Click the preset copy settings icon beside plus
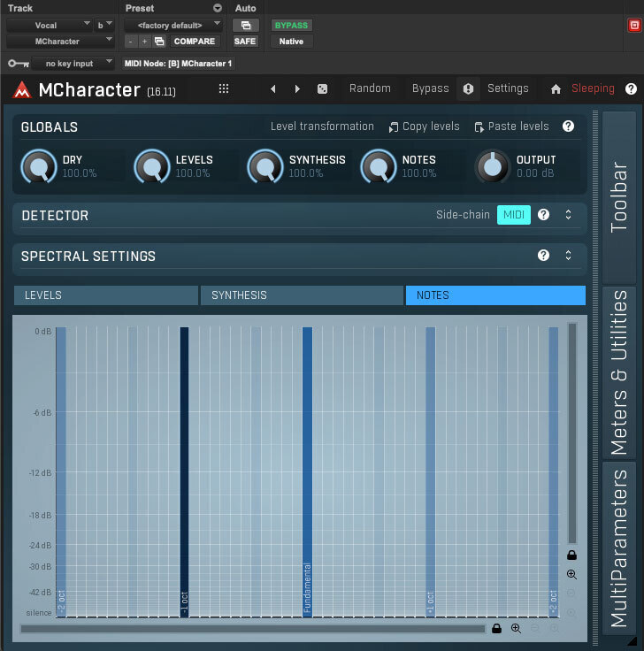Screen dimensions: 644x651 [x=159, y=41]
